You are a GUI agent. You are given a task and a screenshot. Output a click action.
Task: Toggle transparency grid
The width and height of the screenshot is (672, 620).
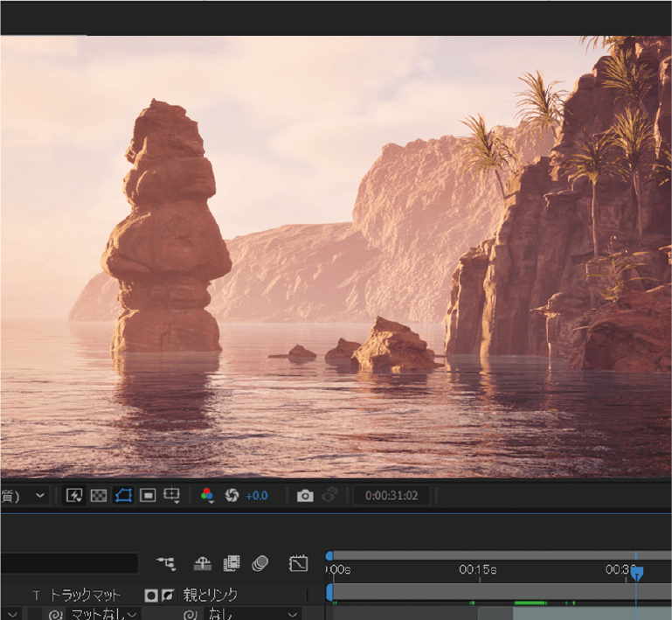tap(99, 496)
